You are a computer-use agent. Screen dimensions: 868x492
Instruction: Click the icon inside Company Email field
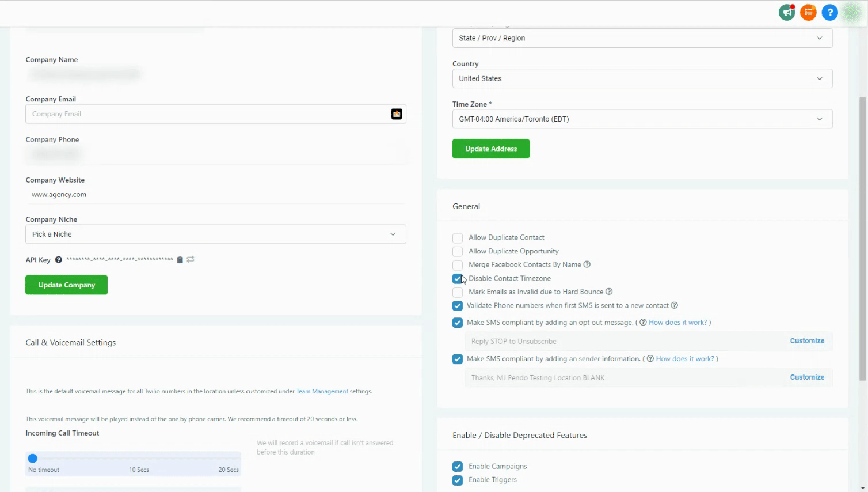click(397, 114)
